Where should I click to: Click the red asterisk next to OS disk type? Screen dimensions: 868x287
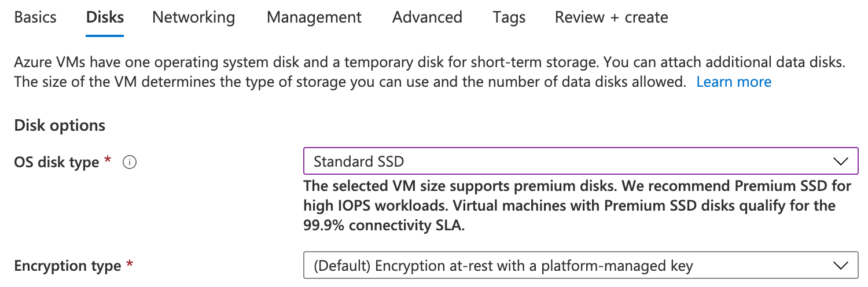108,161
